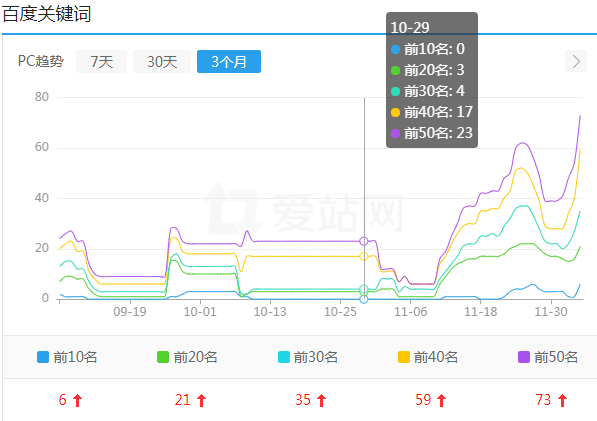The image size is (597, 421).
Task: Click the red up arrow beside 59
Action: (x=442, y=400)
